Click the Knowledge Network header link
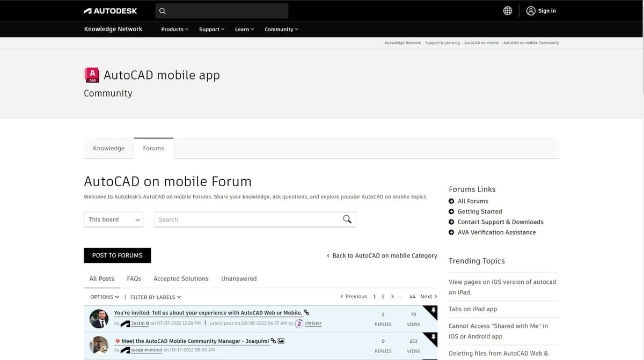This screenshot has width=644, height=360. [x=113, y=29]
